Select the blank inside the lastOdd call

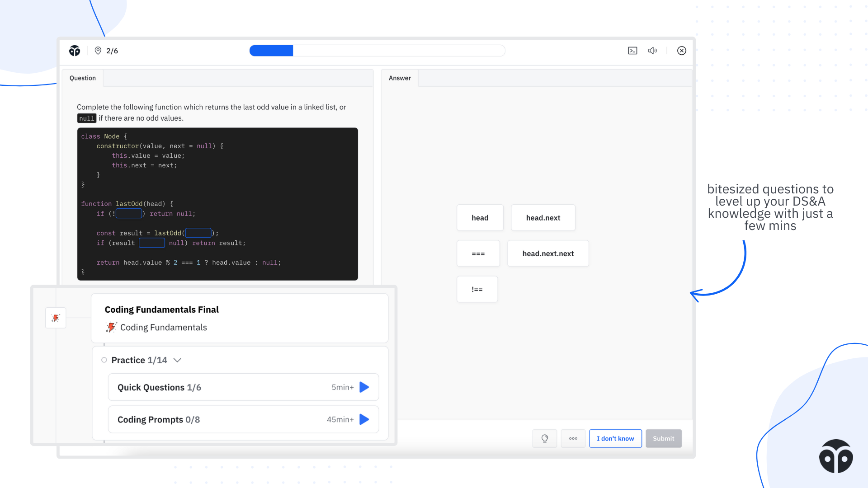coord(198,233)
